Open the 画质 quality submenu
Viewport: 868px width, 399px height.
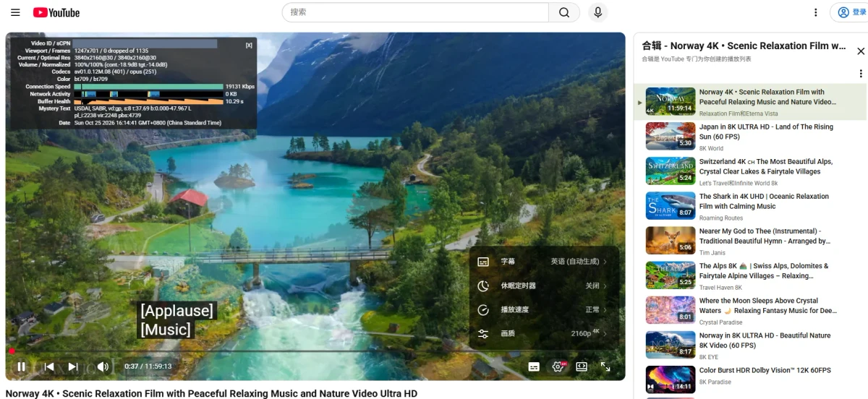coord(543,333)
